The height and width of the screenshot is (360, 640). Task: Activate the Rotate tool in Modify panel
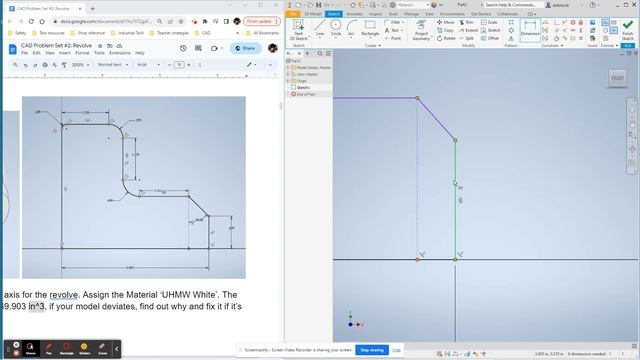[446, 38]
